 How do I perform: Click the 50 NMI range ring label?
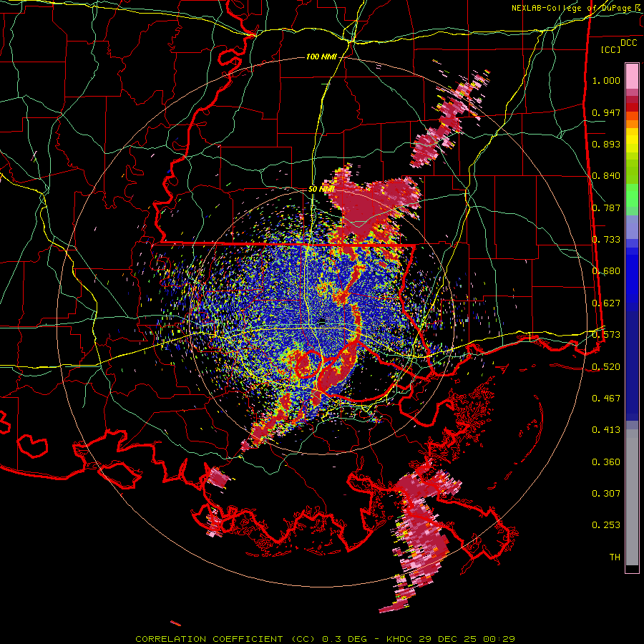click(x=321, y=190)
